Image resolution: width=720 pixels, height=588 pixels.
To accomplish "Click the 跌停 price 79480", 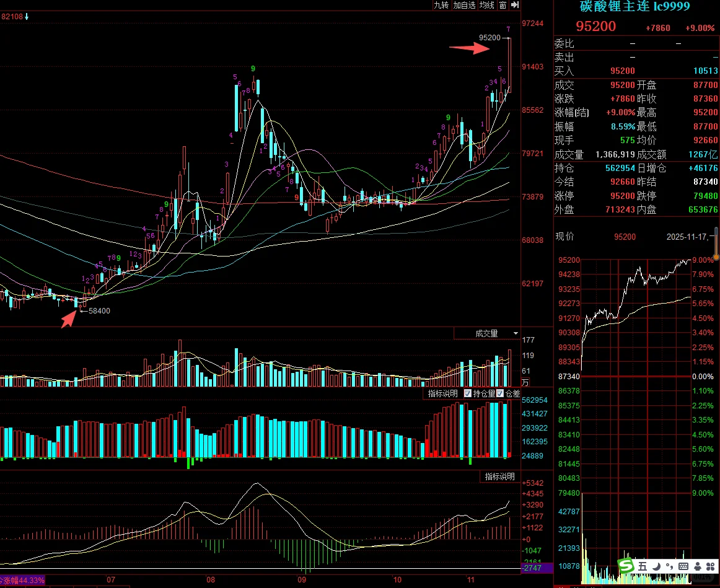I will pyautogui.click(x=706, y=196).
